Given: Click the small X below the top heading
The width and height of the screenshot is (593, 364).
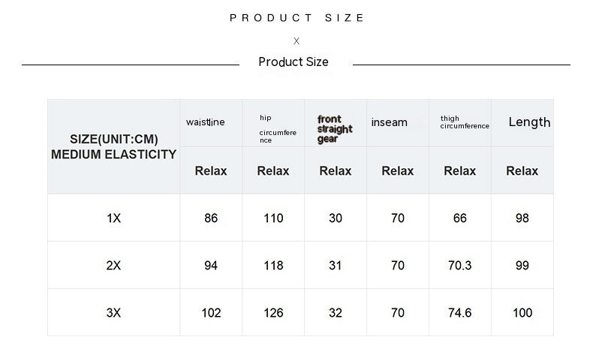Looking at the screenshot, I should pyautogui.click(x=296, y=41).
